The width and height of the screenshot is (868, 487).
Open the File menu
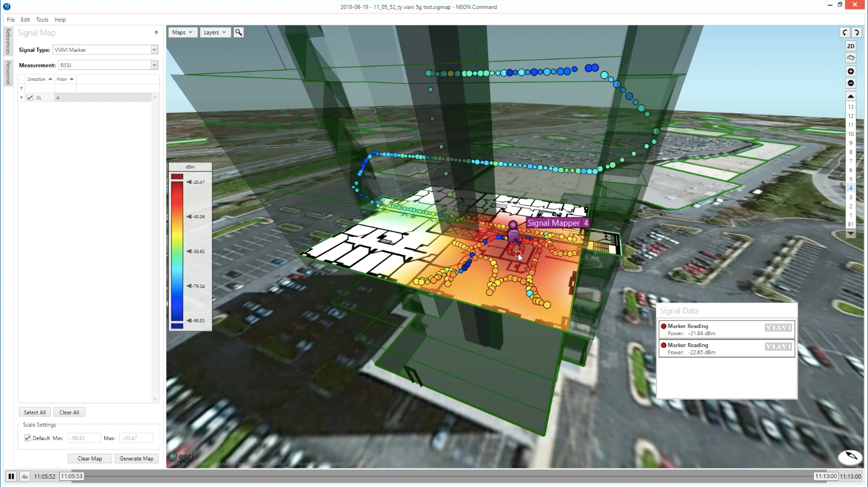[11, 20]
